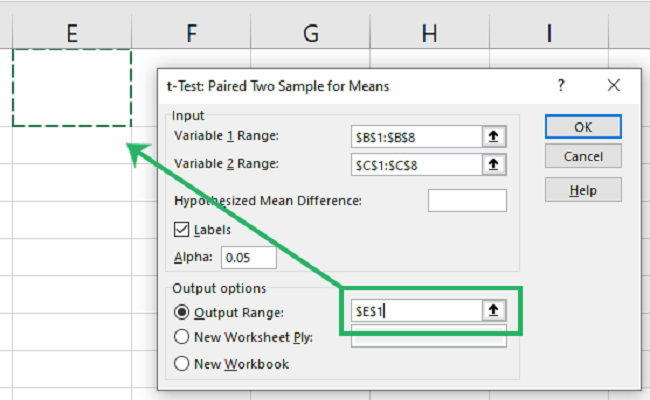Click the Cancel button
Screen dimensions: 650x400
(583, 157)
